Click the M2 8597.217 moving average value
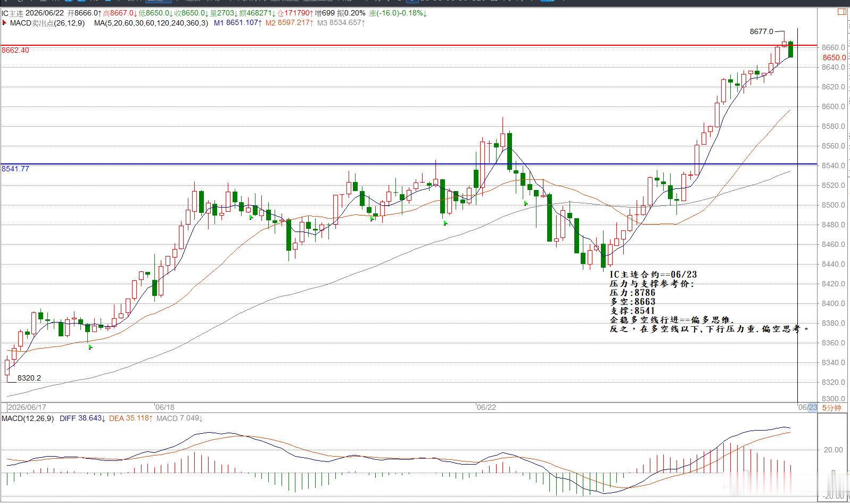 289,23
